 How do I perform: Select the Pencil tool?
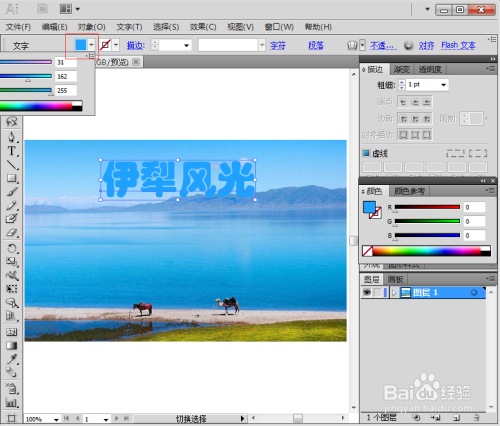point(12,205)
